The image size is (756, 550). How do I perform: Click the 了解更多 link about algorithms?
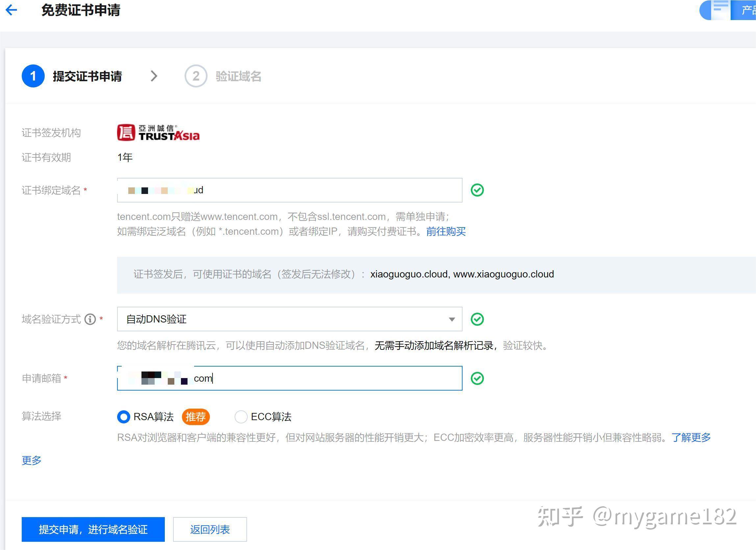(x=690, y=437)
